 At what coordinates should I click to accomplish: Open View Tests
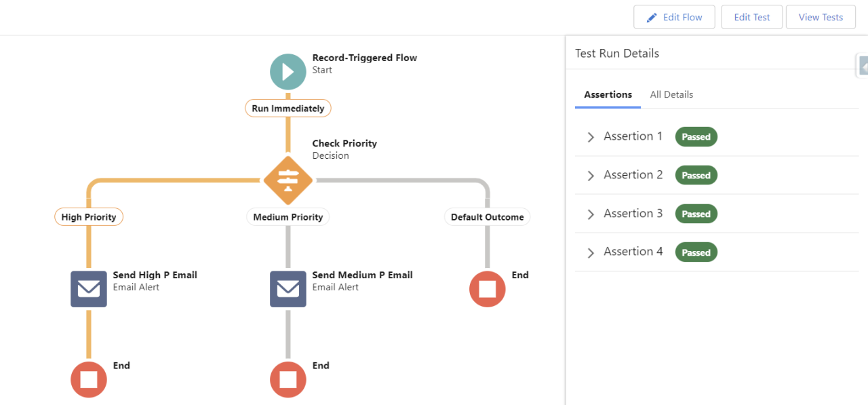click(x=821, y=17)
